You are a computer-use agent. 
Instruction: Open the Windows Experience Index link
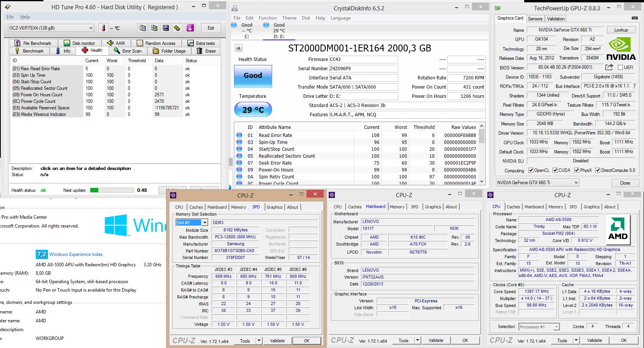76,254
